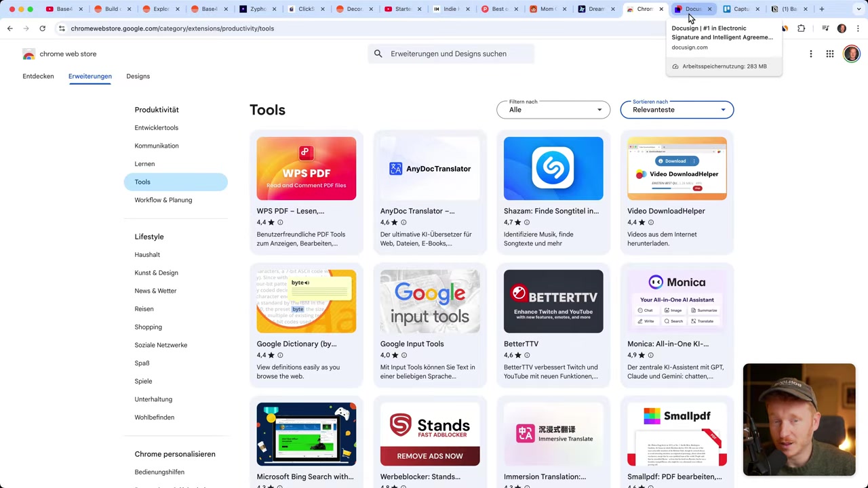Select the highlighted Tools category
868x488 pixels.
(x=176, y=182)
